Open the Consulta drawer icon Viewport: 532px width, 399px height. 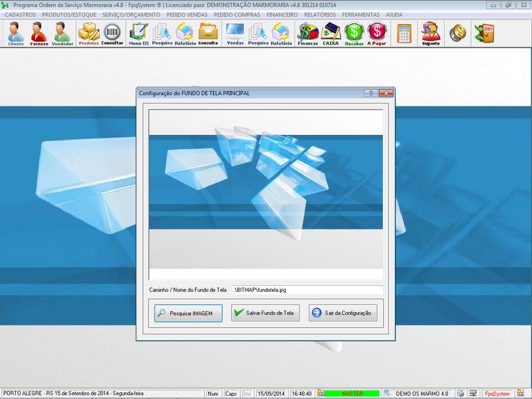point(208,34)
